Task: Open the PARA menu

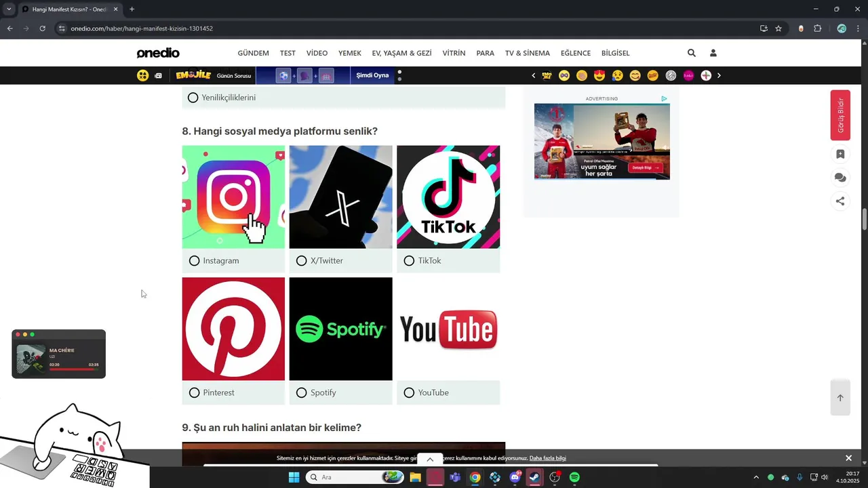Action: pyautogui.click(x=486, y=53)
